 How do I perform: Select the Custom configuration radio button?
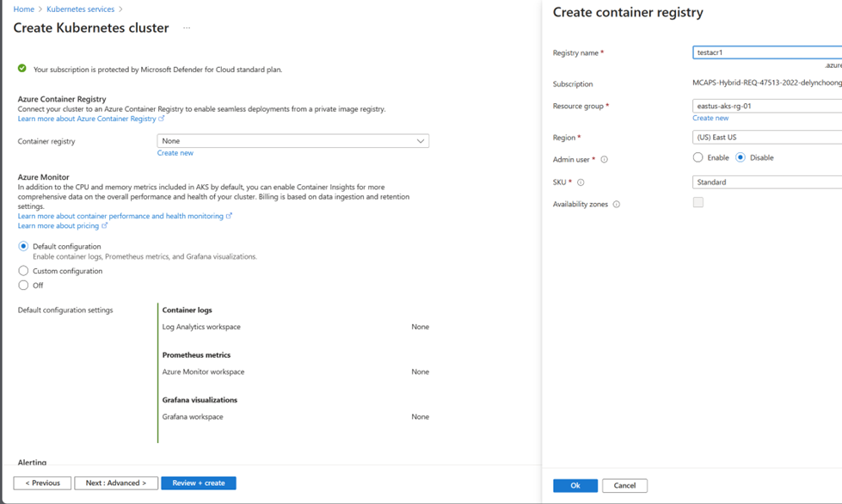pos(23,271)
